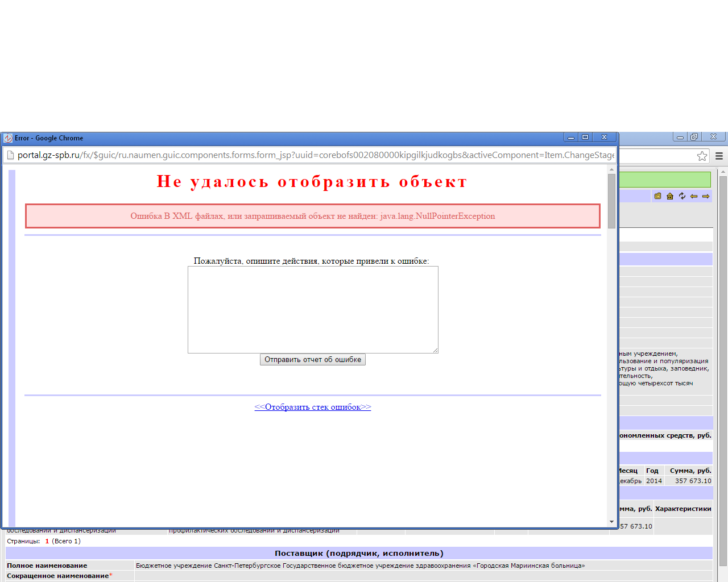
Task: Click the red NullPointerException error message
Action: pyautogui.click(x=313, y=216)
